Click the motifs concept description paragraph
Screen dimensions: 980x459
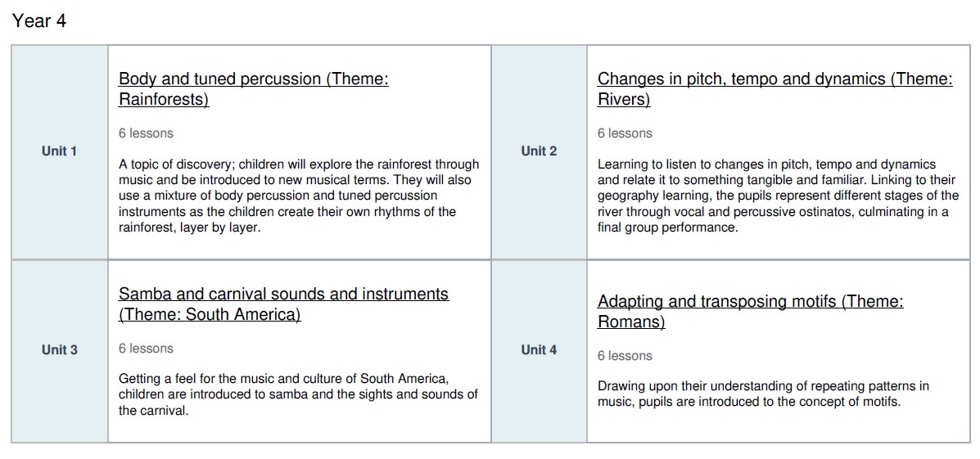coord(762,394)
